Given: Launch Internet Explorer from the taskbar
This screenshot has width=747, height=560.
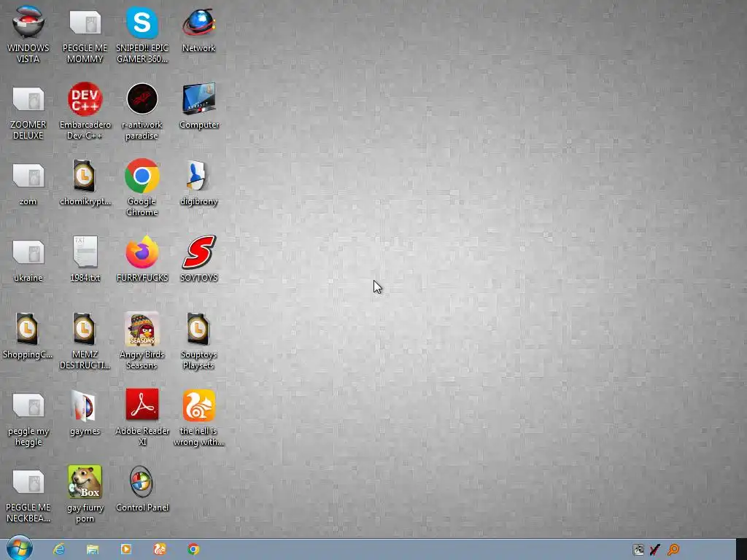Looking at the screenshot, I should coord(58,550).
